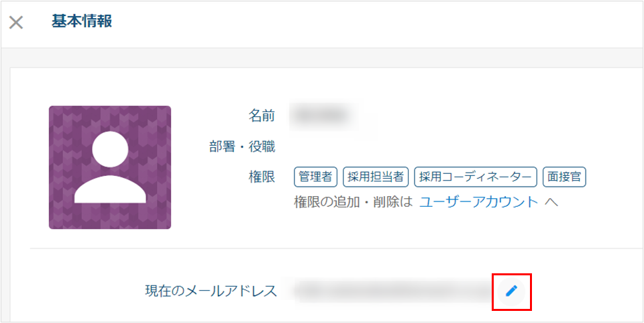The image size is (644, 323).
Task: Click the 管理者 permission tag
Action: [315, 177]
